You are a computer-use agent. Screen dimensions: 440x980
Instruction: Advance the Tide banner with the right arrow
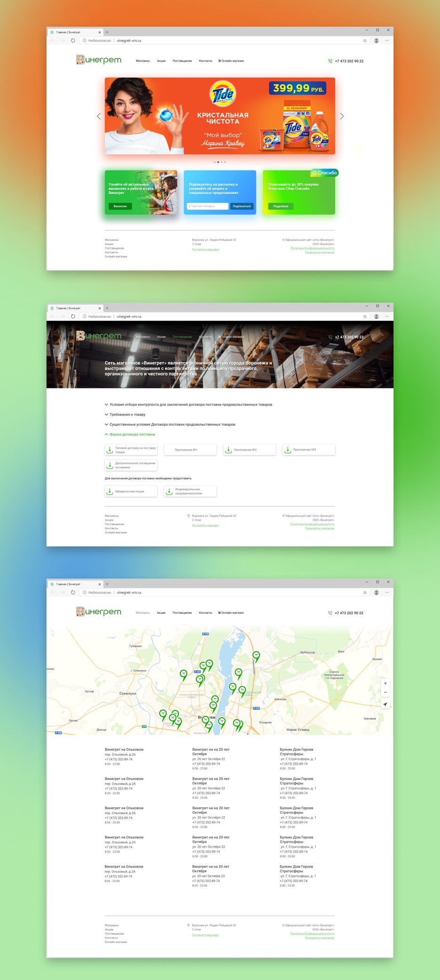tap(342, 116)
